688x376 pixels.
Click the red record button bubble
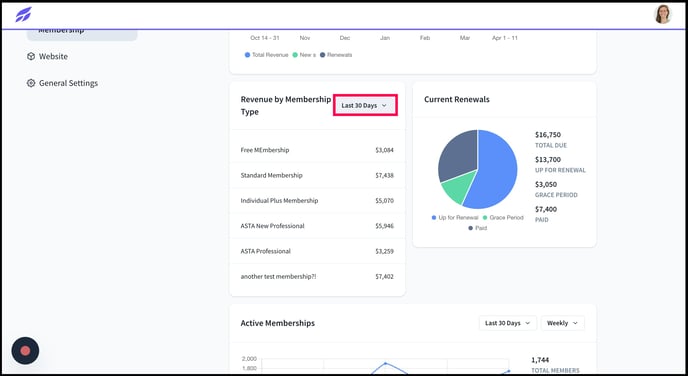click(x=25, y=351)
